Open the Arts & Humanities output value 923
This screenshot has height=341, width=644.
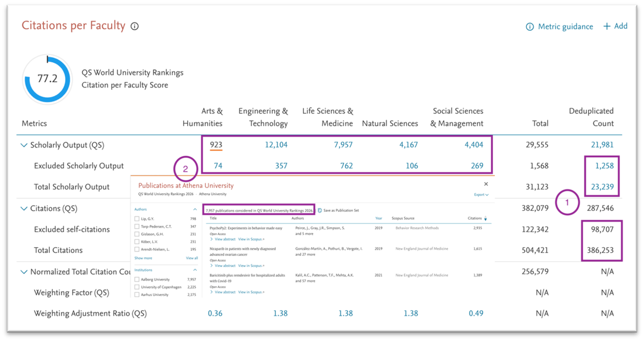(x=216, y=145)
